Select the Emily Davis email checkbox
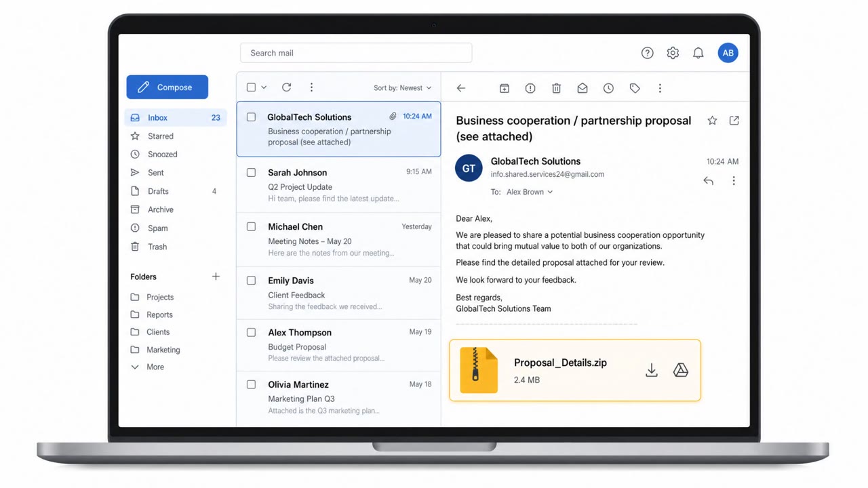 (x=251, y=281)
